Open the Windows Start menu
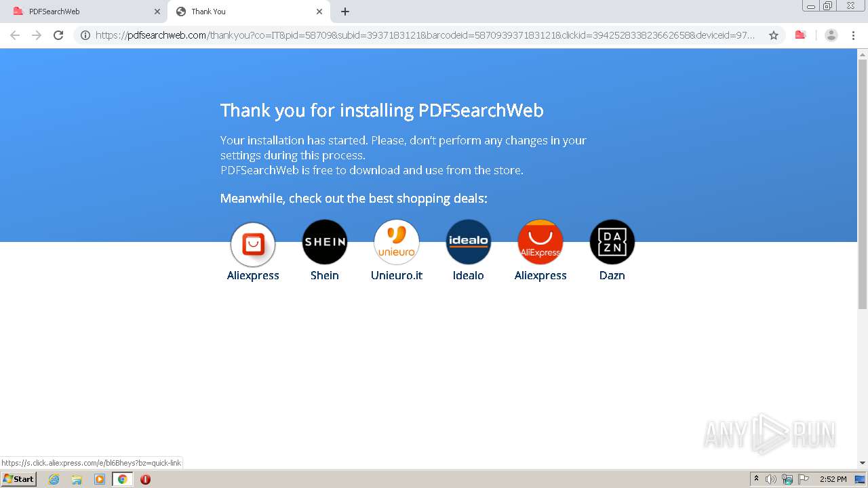868x488 pixels. (x=19, y=479)
